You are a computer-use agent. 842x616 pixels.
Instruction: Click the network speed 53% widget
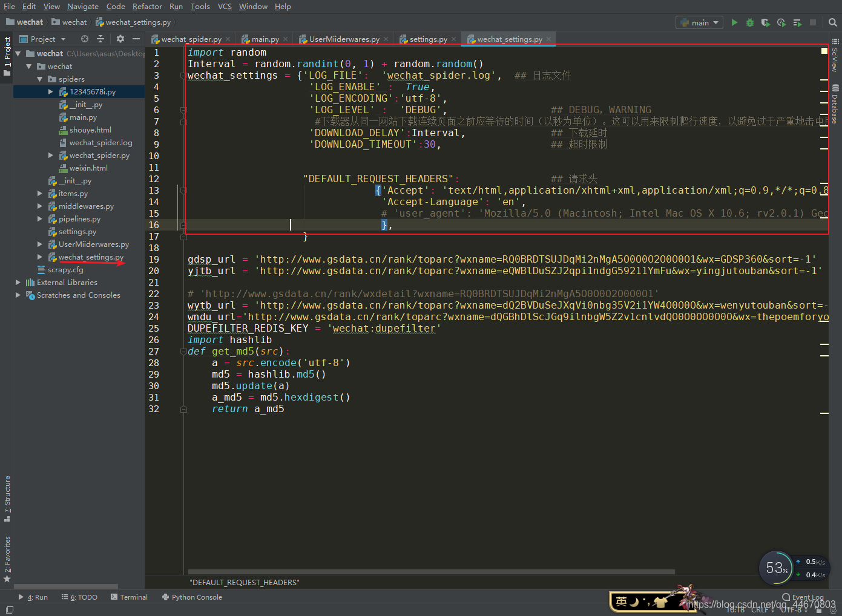793,568
